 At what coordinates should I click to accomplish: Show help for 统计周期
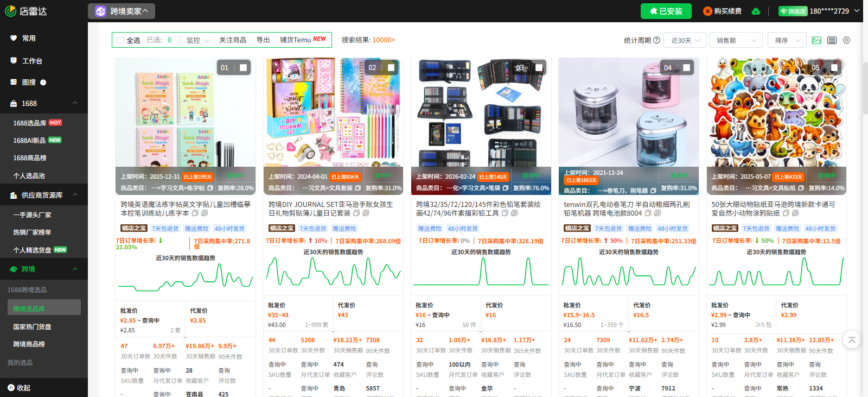tap(657, 40)
